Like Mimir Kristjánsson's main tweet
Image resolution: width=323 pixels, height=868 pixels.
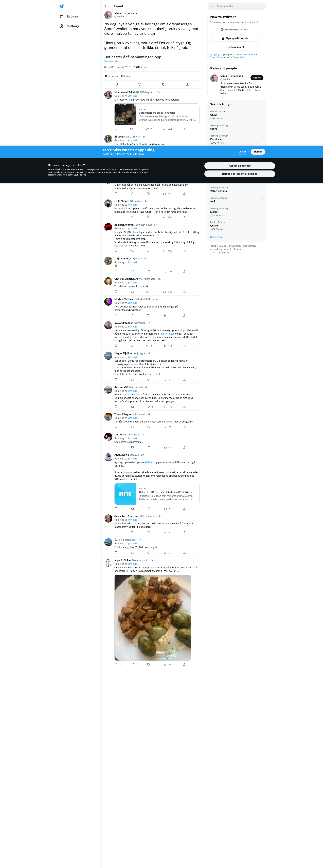(x=164, y=85)
